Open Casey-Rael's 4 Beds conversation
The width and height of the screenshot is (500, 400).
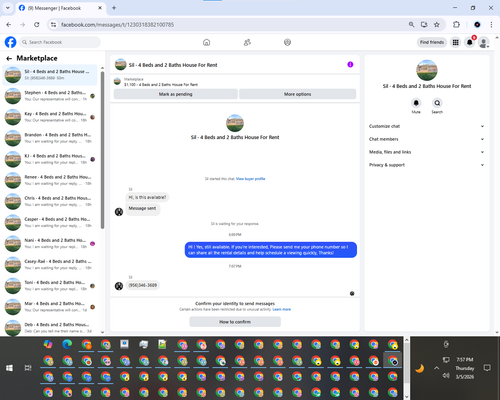[x=50, y=265]
